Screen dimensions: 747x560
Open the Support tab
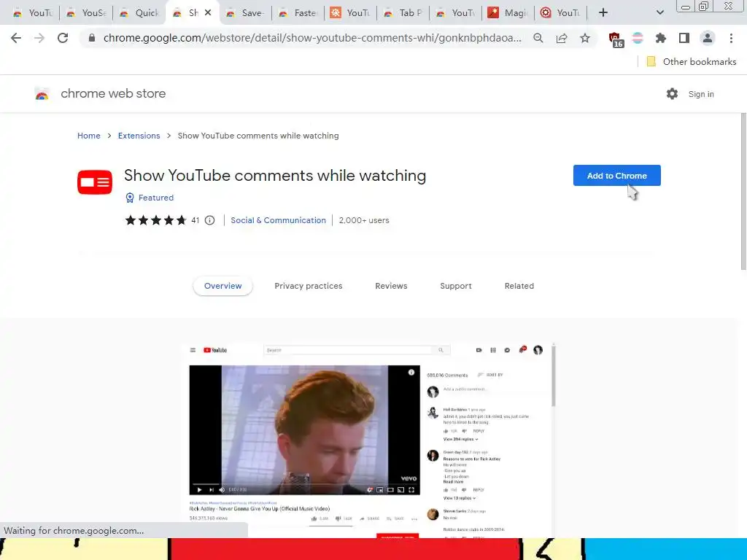(x=456, y=286)
